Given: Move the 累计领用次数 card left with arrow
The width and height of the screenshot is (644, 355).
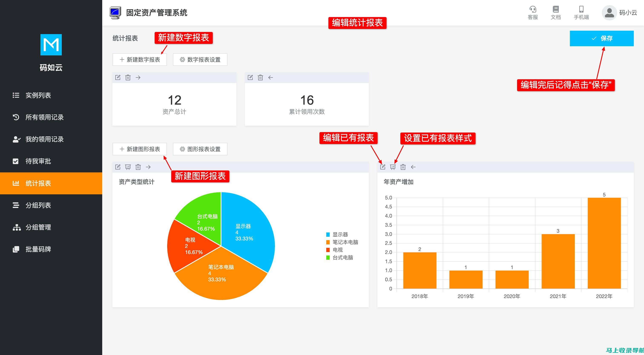Looking at the screenshot, I should 270,78.
